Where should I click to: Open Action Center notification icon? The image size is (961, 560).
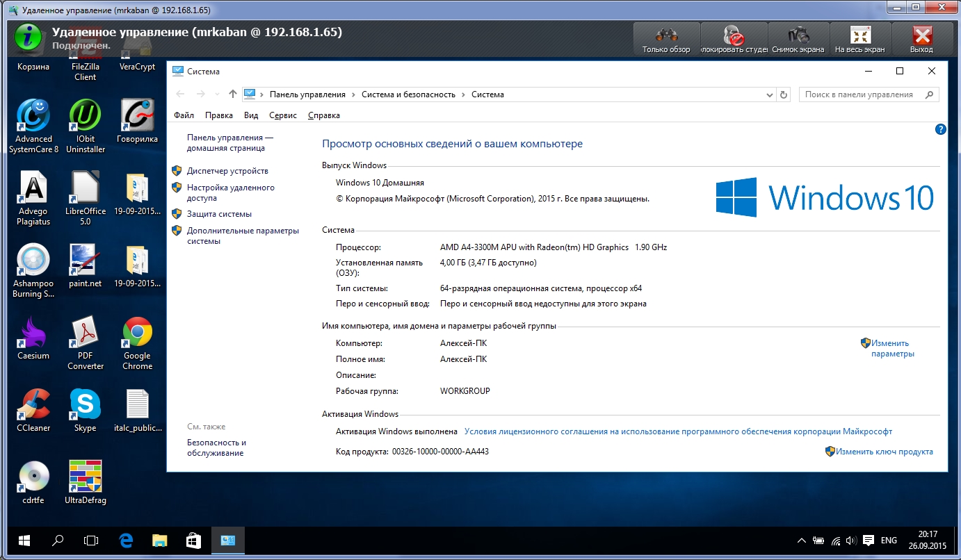tap(869, 541)
